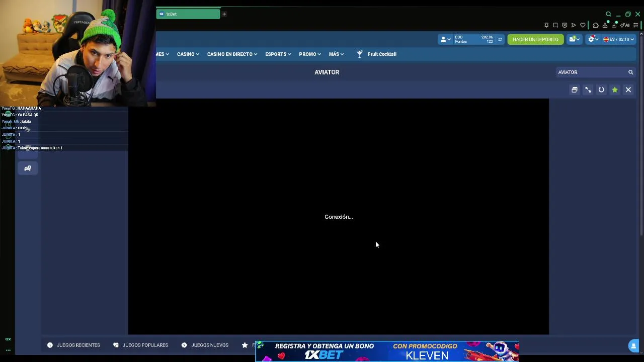The image size is (644, 362).
Task: Open the browser AI assistant icon
Action: coord(625,25)
